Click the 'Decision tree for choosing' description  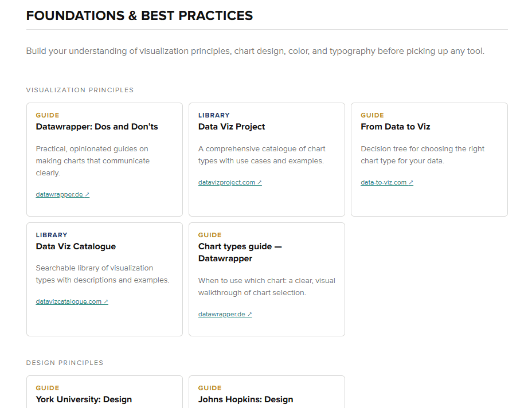pyautogui.click(x=423, y=155)
